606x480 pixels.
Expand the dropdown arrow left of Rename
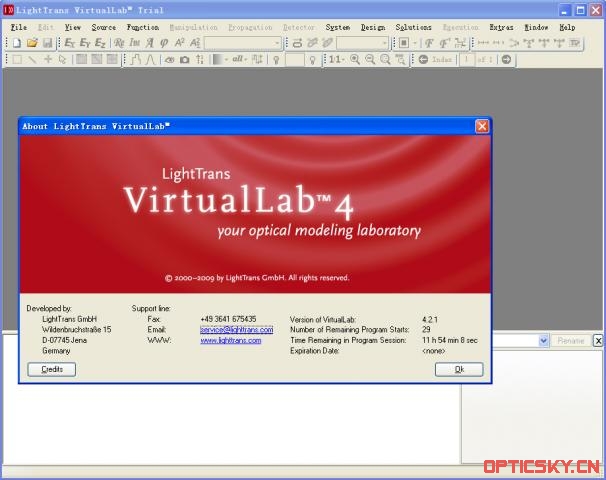(x=543, y=340)
